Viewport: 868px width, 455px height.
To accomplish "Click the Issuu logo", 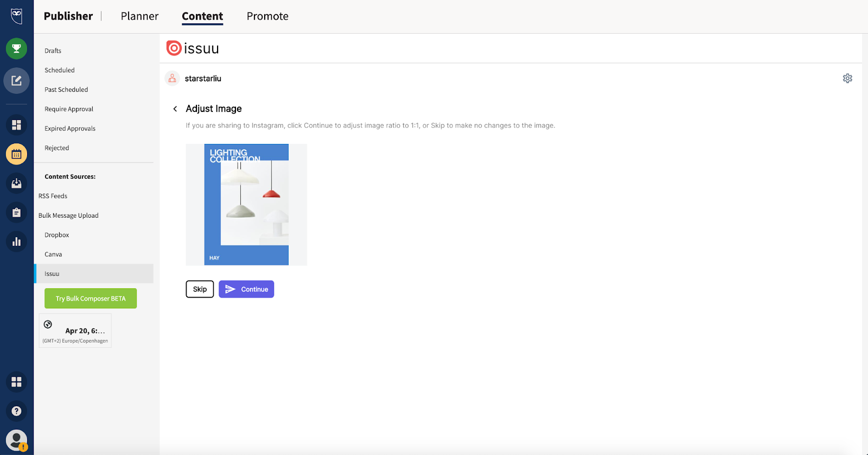I will [193, 48].
